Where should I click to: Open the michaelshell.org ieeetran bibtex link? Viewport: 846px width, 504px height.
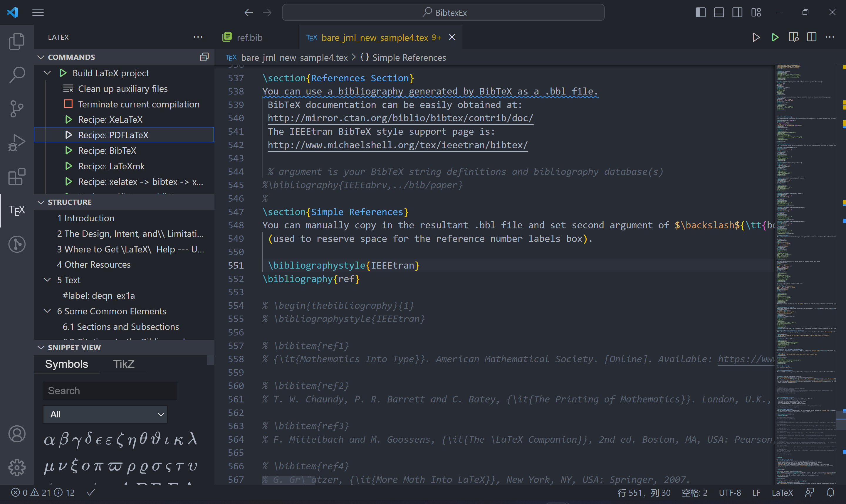pos(397,145)
